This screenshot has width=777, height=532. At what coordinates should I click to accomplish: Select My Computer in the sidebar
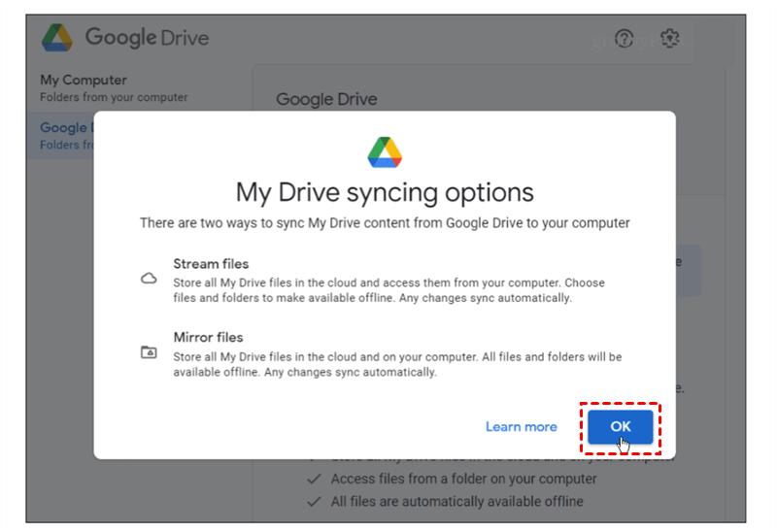point(84,80)
